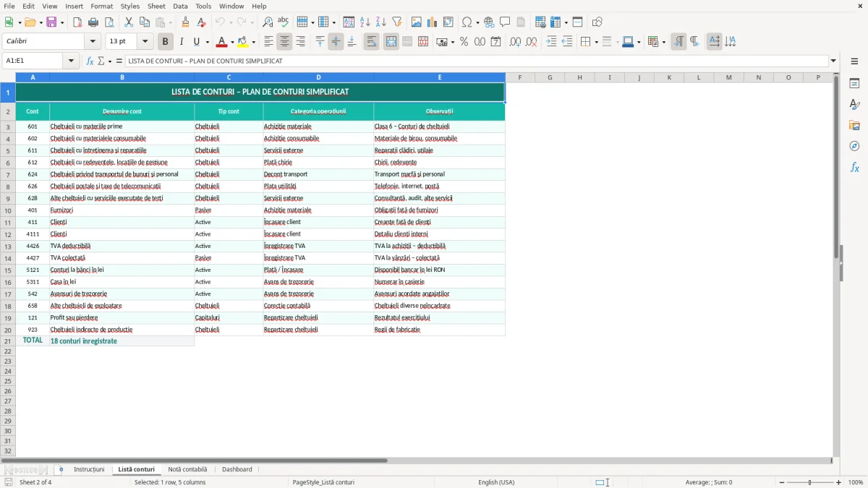Viewport: 868px width, 488px height.
Task: Click Sort Descending icon
Action: click(x=381, y=22)
